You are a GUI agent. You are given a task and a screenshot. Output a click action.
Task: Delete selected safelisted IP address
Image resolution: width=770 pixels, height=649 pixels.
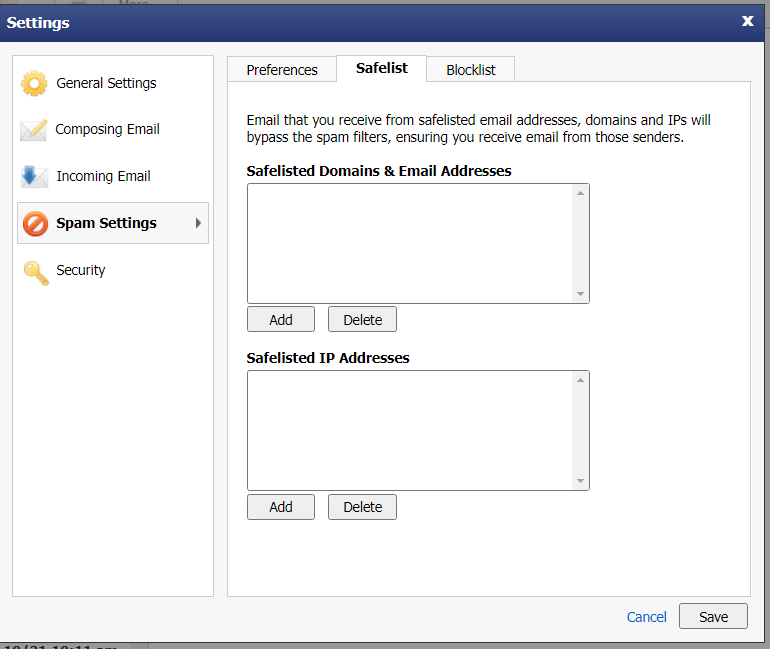362,507
